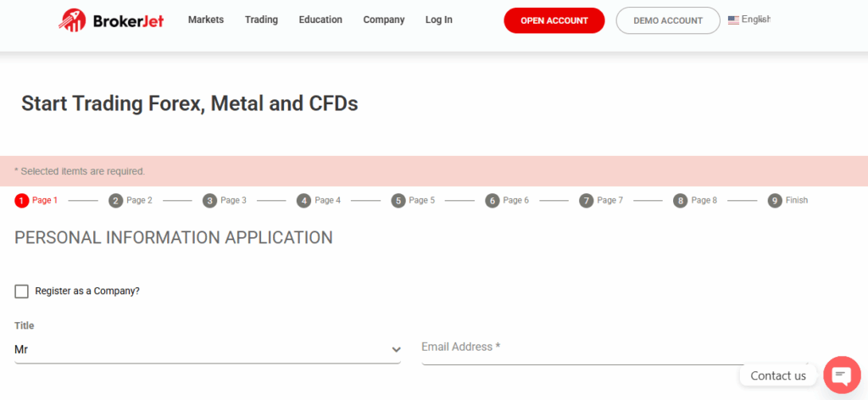The image size is (868, 400).
Task: Select step 5 circle in the progress stepper
Action: point(398,200)
